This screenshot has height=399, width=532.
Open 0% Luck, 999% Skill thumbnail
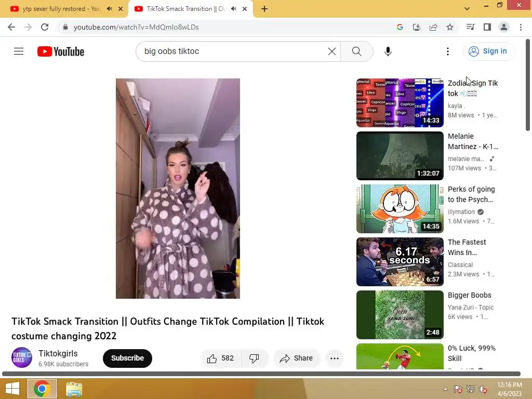pyautogui.click(x=400, y=356)
